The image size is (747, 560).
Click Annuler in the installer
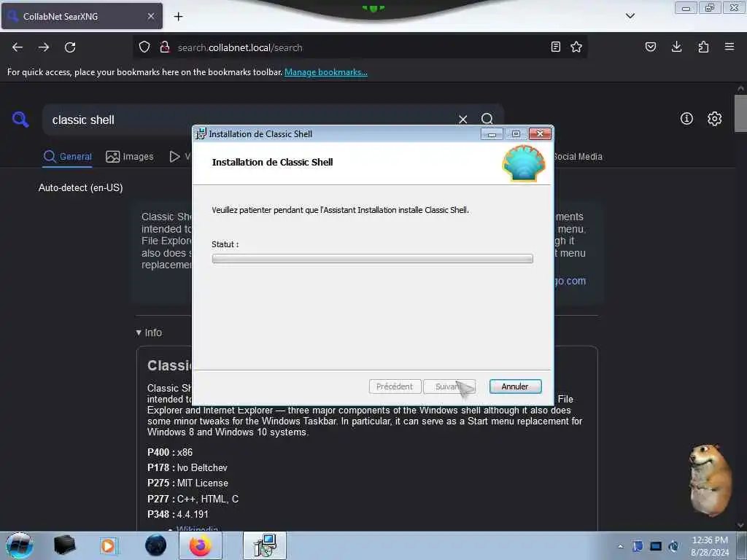(515, 386)
